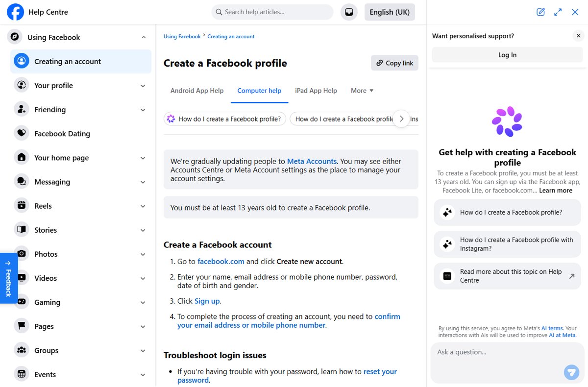Open the English (UK) language selector
This screenshot has width=588, height=387.
390,12
